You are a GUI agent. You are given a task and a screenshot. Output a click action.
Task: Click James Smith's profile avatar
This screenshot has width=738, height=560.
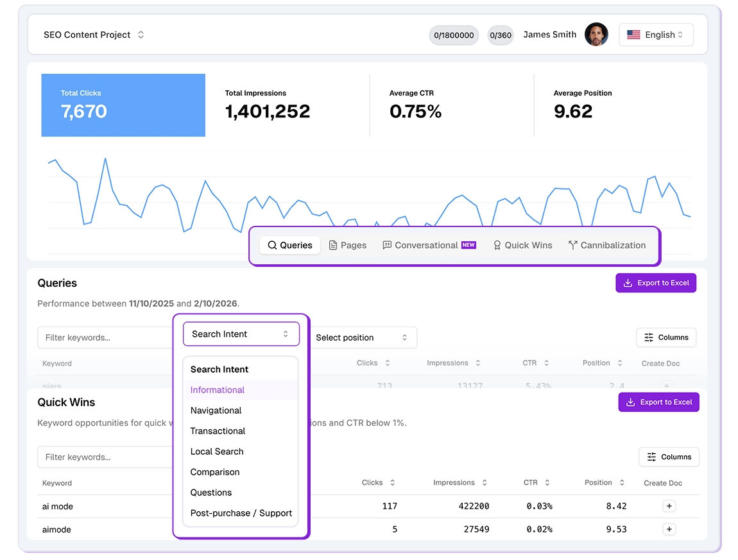(x=596, y=35)
